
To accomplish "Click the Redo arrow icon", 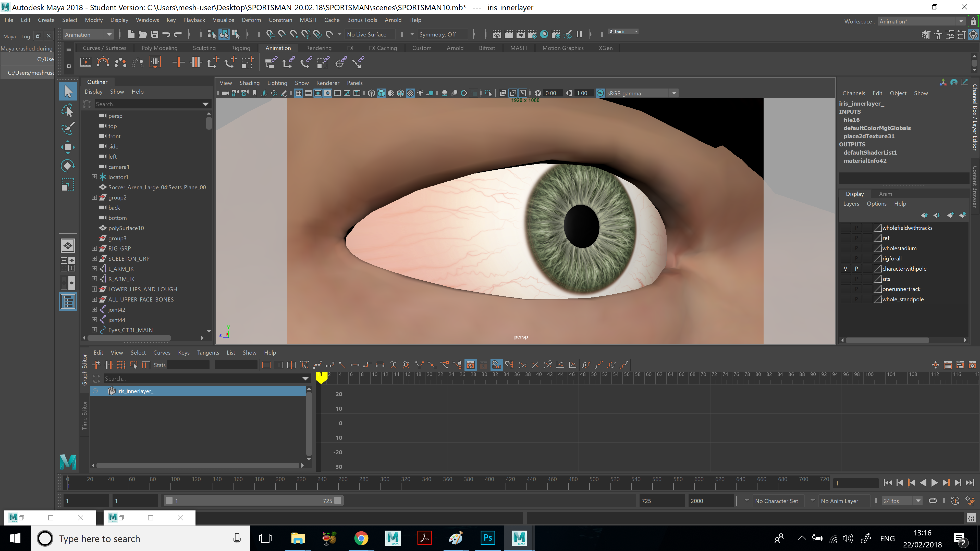I will click(x=178, y=34).
